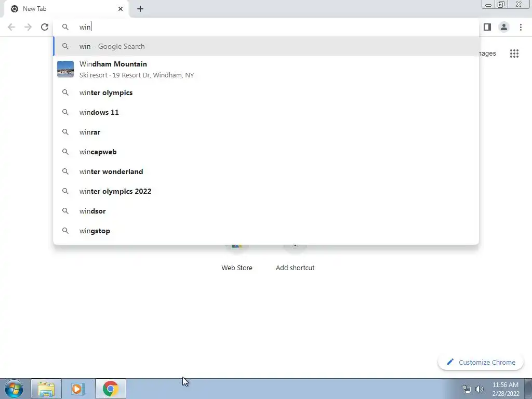The width and height of the screenshot is (532, 399).
Task: Click the browser forward arrow
Action: coord(28,27)
